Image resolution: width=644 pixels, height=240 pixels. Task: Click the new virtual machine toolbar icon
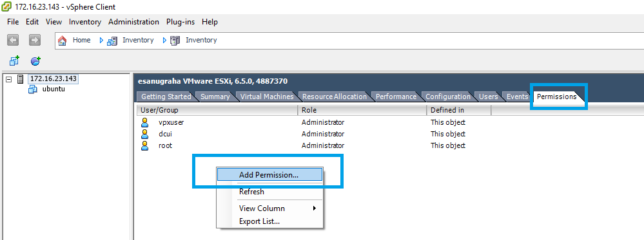[14, 61]
